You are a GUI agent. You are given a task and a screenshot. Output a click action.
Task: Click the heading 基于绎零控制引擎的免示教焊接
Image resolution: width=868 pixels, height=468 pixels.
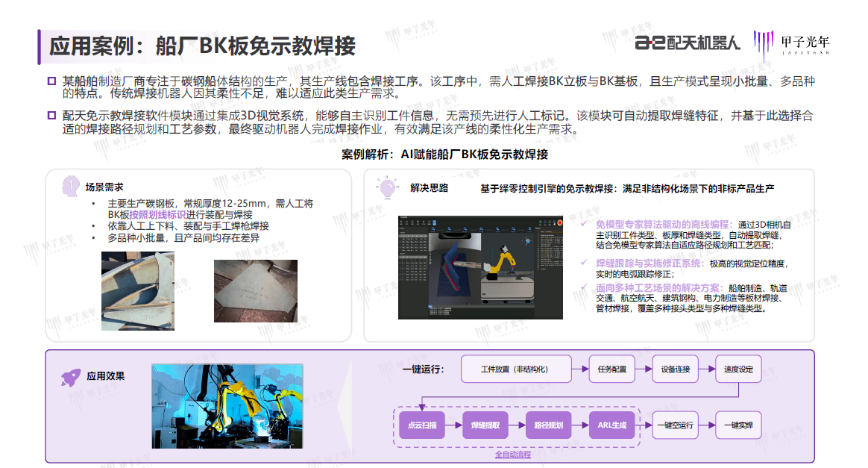tap(547, 189)
